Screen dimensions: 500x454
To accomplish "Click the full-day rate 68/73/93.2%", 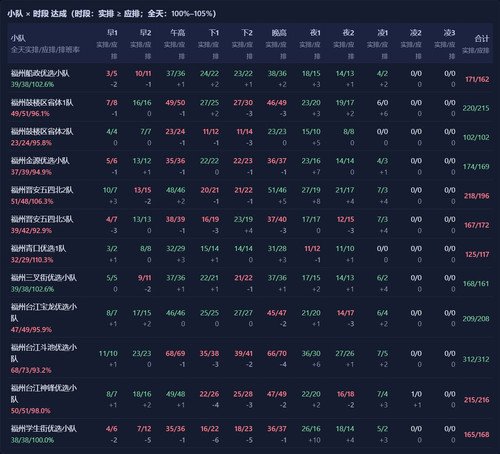I will pyautogui.click(x=31, y=370).
